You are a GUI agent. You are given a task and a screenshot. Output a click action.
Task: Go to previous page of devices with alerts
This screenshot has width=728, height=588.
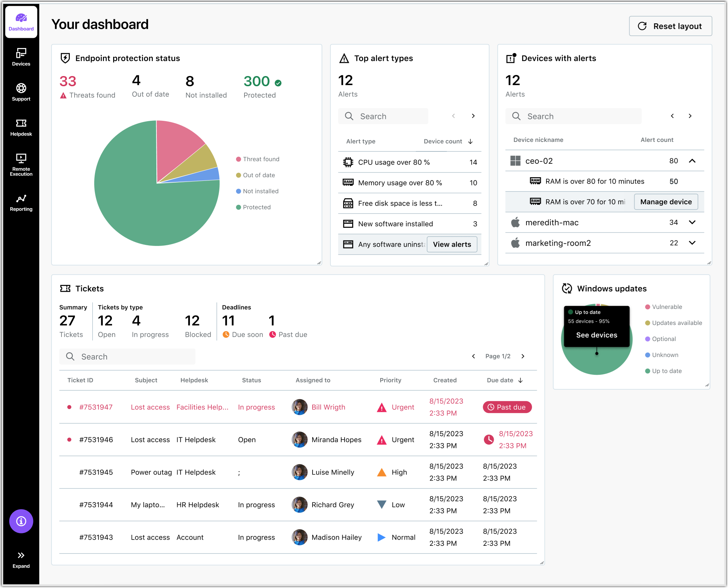click(672, 116)
